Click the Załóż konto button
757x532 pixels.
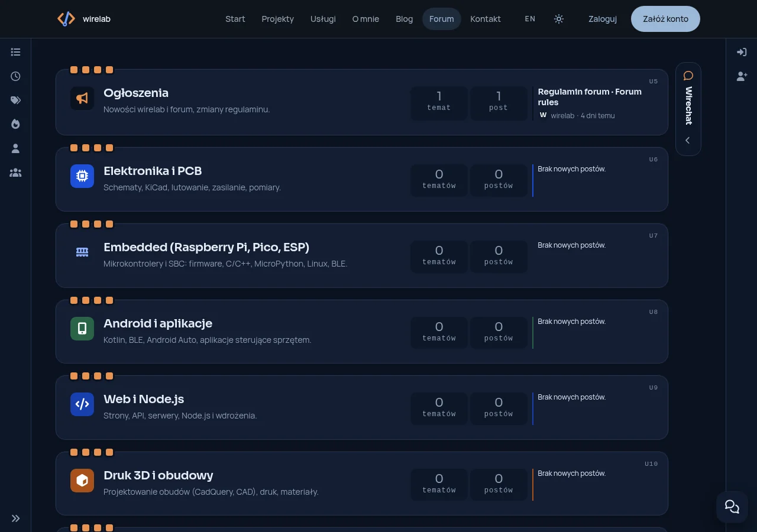(666, 19)
